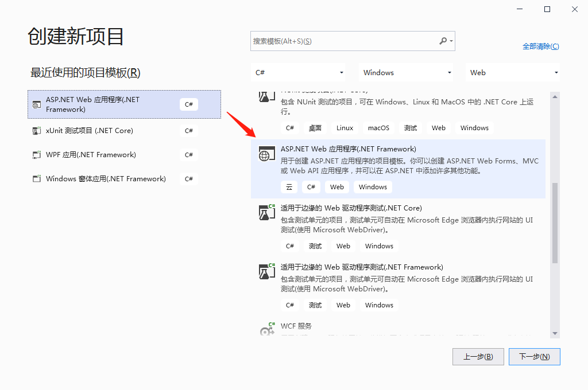Select recent template ASP.NET Web 应用程序(.NET Framework)
Image resolution: width=588 pixels, height=390 pixels.
tap(124, 104)
